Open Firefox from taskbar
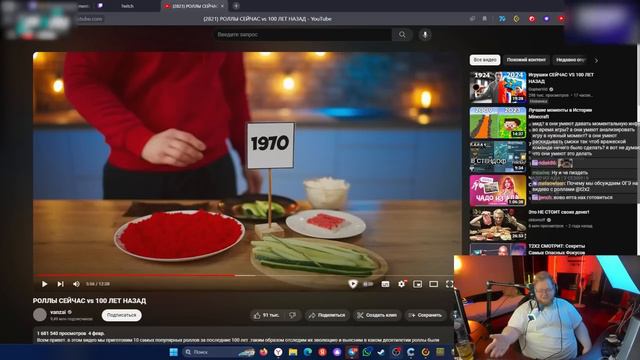The image size is (640, 360). point(264,352)
